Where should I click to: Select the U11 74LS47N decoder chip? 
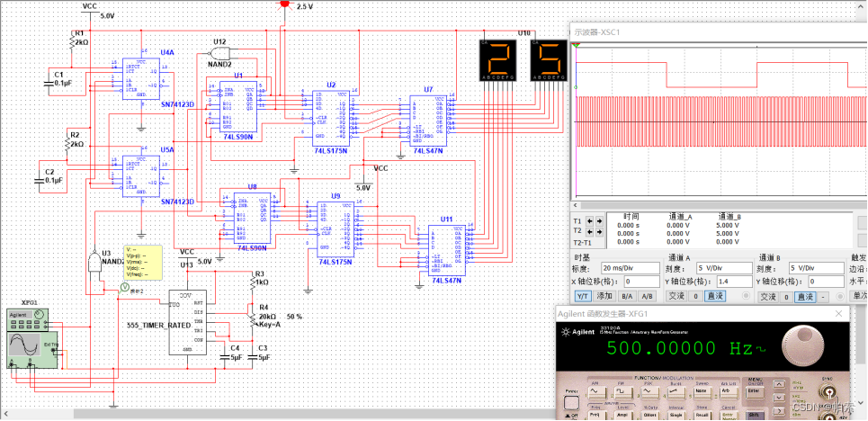coord(447,250)
